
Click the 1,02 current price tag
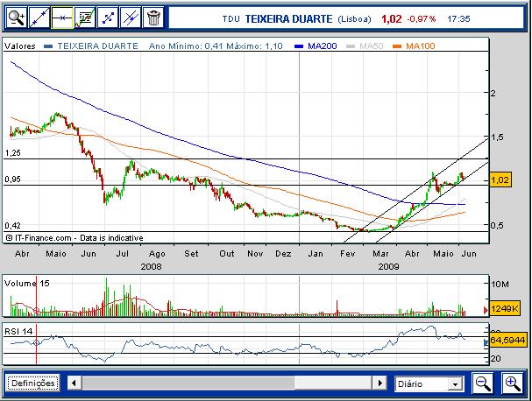coord(500,179)
